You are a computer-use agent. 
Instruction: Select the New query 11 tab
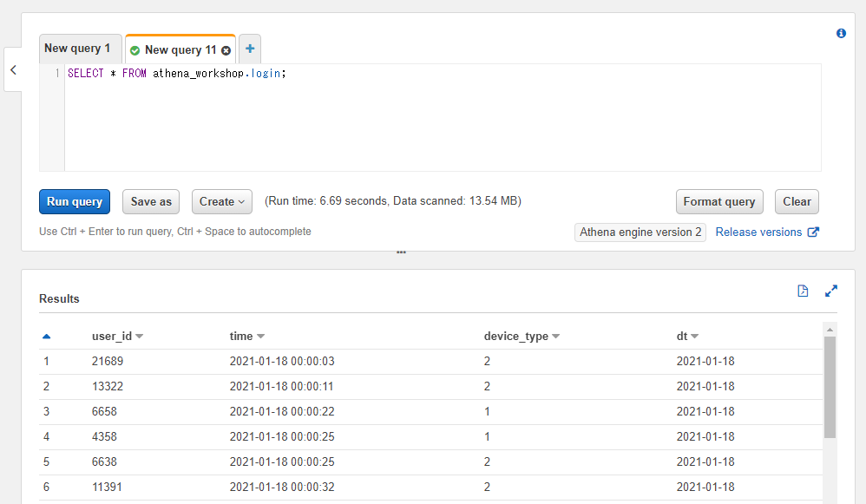tap(180, 50)
